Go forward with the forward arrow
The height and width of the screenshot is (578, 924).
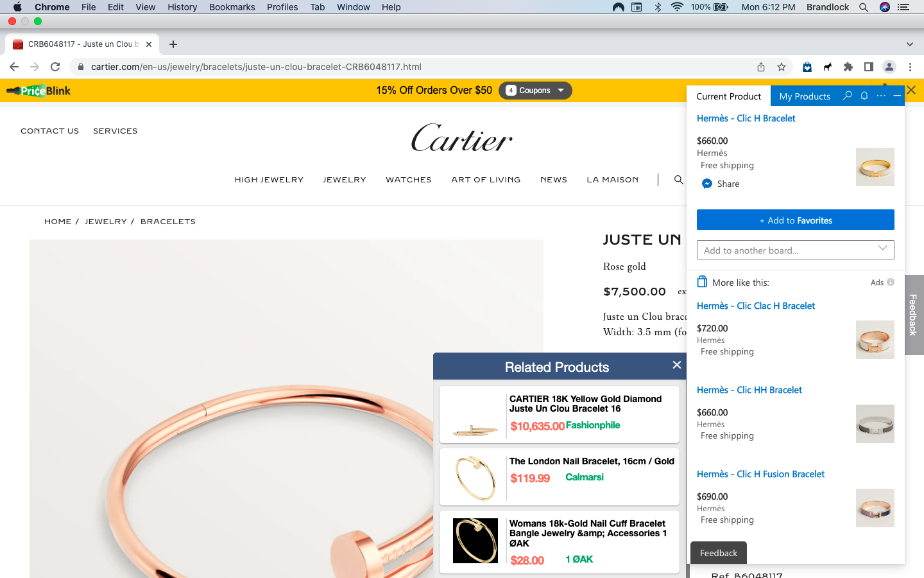pyautogui.click(x=35, y=67)
